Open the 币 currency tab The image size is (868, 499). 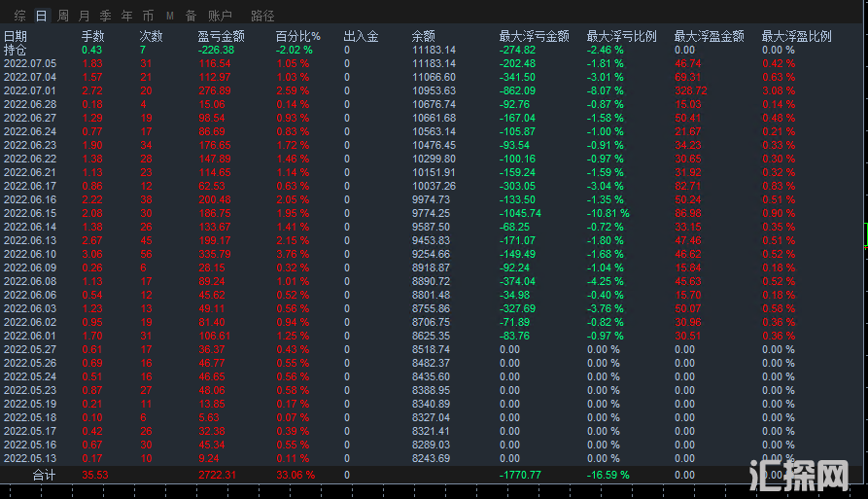148,17
